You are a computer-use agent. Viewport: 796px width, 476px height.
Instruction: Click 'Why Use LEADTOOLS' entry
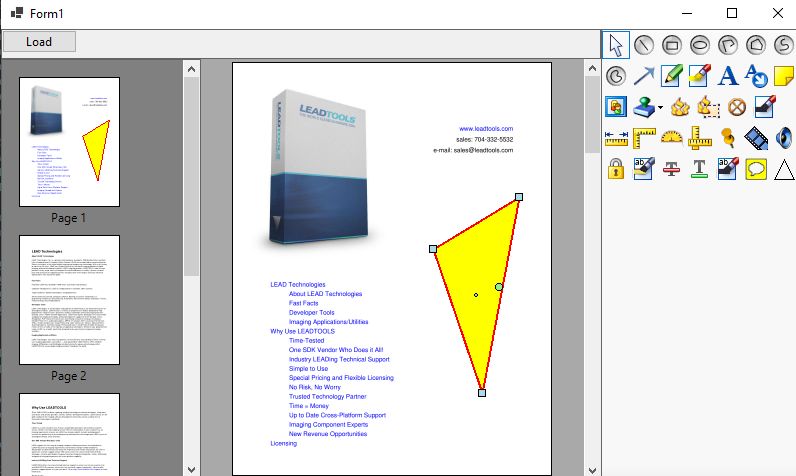pos(303,331)
